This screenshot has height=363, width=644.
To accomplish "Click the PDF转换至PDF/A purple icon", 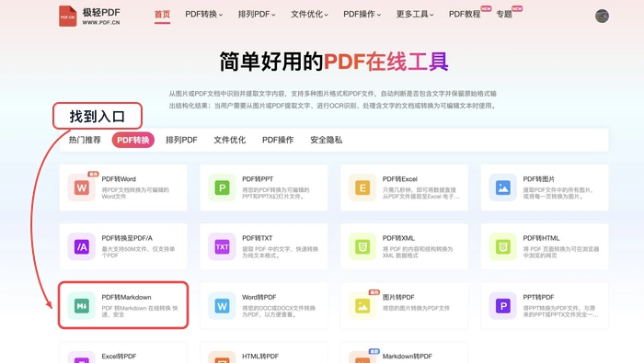I will [x=82, y=247].
